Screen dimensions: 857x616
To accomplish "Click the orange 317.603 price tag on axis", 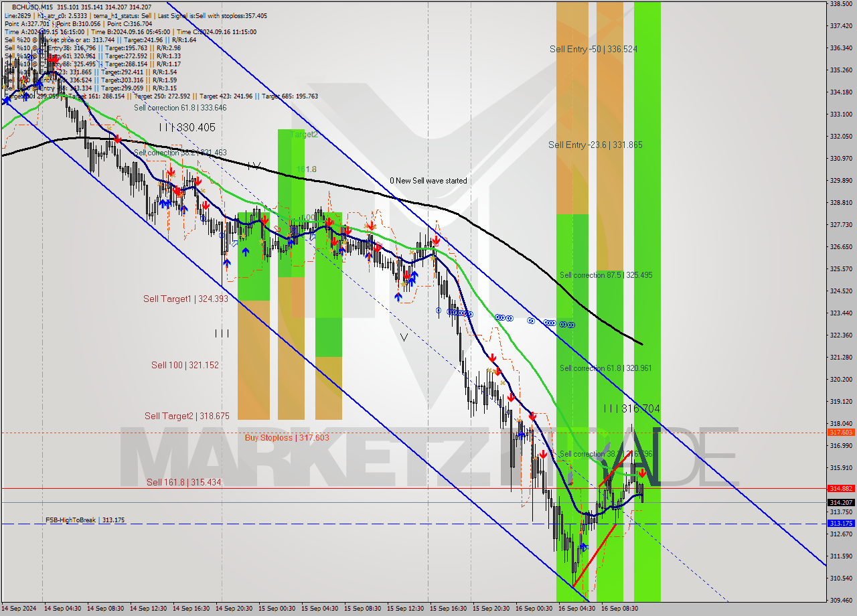I will point(840,433).
